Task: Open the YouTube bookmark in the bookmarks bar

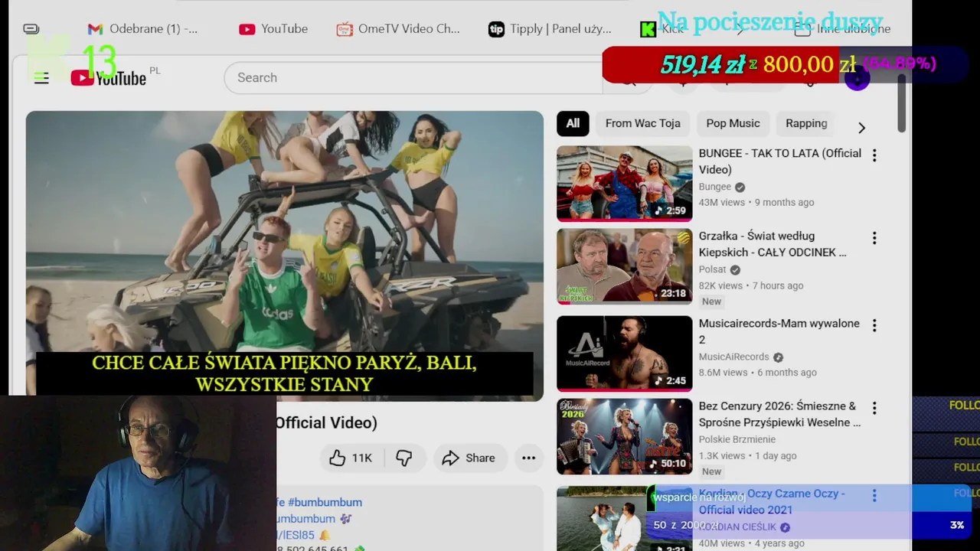Action: coord(273,29)
